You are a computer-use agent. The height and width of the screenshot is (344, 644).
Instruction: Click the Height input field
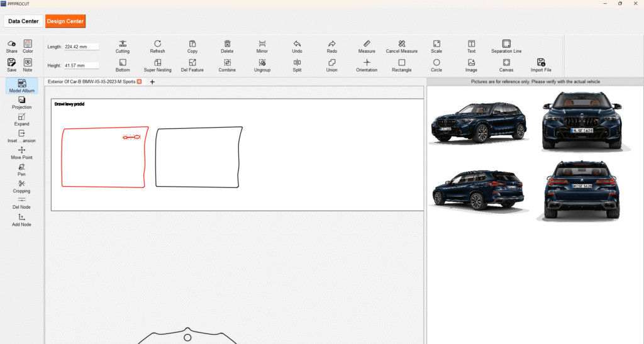[x=81, y=65]
